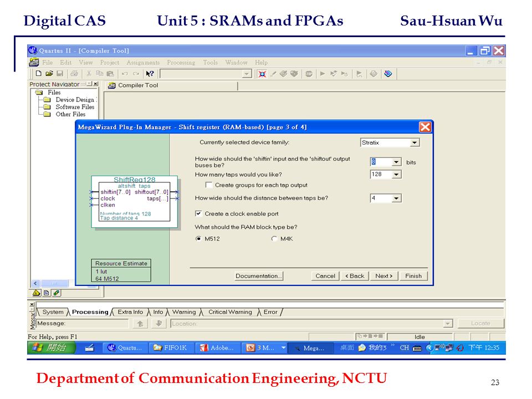The height and width of the screenshot is (399, 532).
Task: Open the Window menu
Action: (x=236, y=63)
